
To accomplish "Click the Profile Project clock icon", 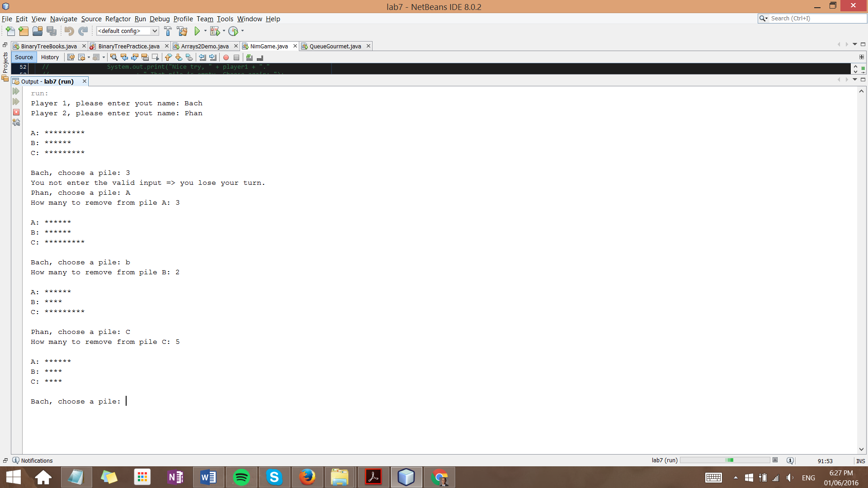I will click(233, 31).
